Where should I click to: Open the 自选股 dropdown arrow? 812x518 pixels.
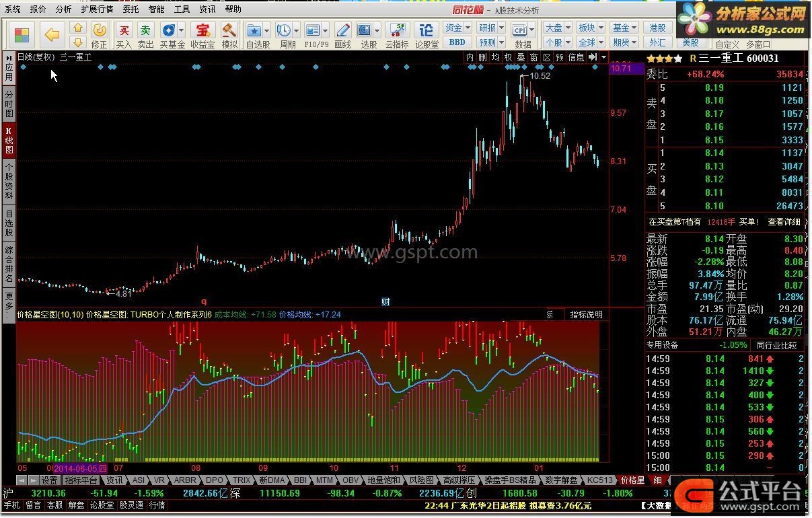[x=267, y=31]
